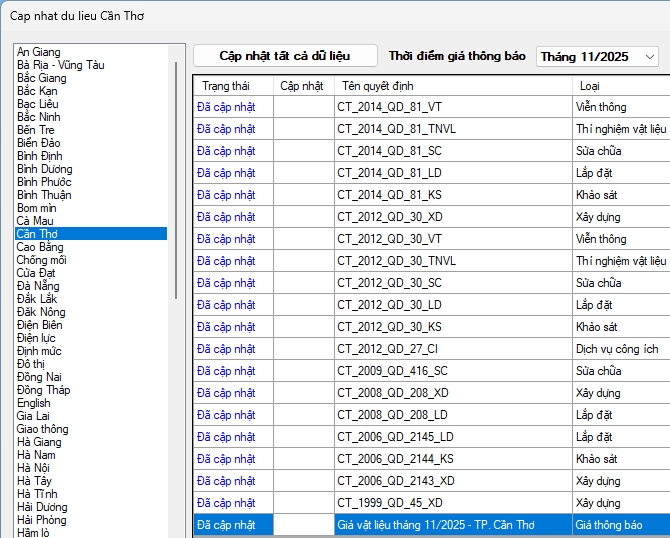This screenshot has width=670, height=538.
Task: Click 'Đã cập nhật' link for CT_2012_QD_30_XD
Action: (226, 216)
